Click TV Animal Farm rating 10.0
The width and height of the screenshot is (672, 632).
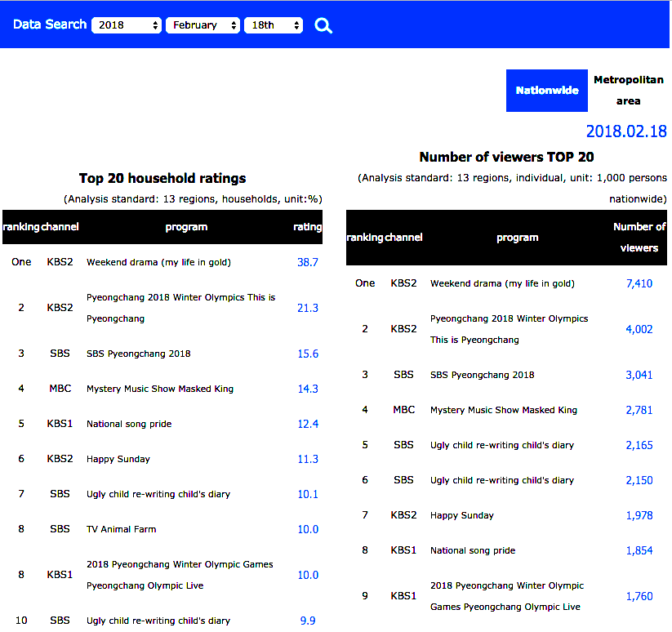(x=308, y=530)
